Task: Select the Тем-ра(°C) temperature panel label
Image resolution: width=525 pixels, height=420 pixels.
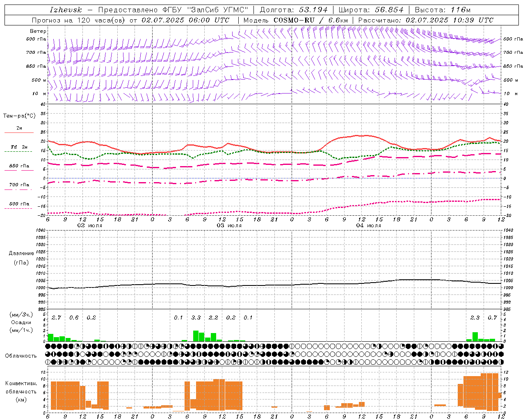Action: (x=19, y=116)
